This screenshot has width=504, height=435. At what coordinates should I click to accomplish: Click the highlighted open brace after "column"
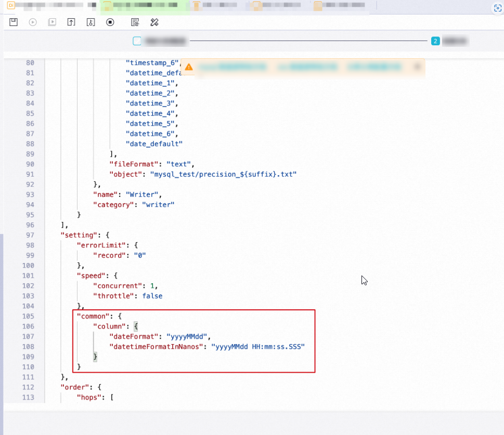[136, 326]
